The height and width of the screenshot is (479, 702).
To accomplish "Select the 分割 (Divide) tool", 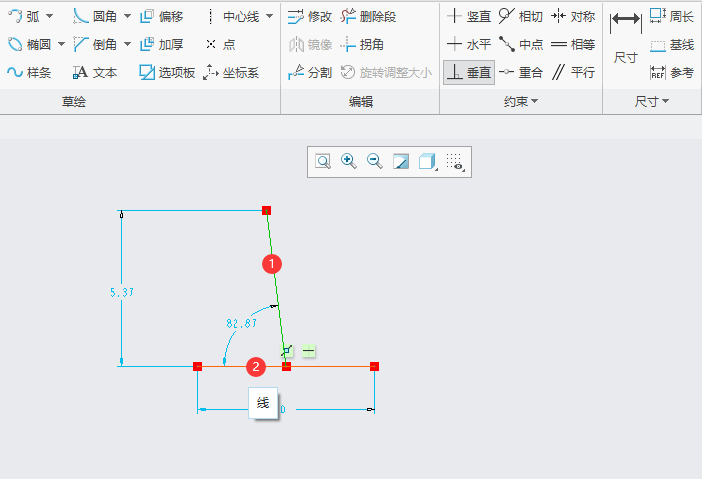I will point(309,73).
